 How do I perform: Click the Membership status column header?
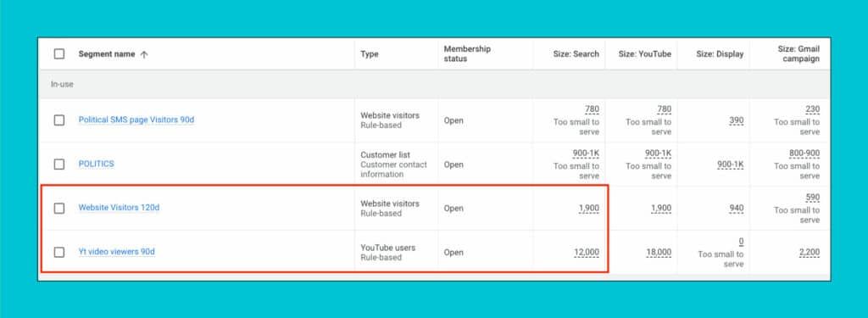pyautogui.click(x=467, y=53)
